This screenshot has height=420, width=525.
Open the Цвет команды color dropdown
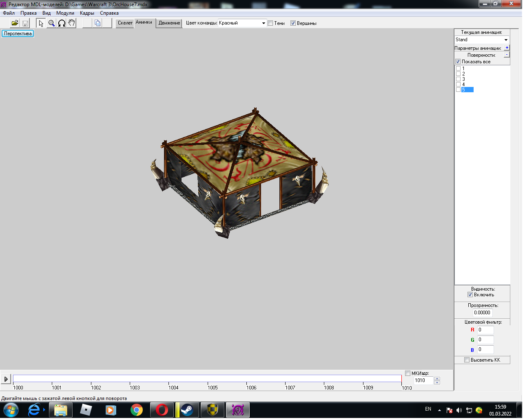[x=264, y=23]
